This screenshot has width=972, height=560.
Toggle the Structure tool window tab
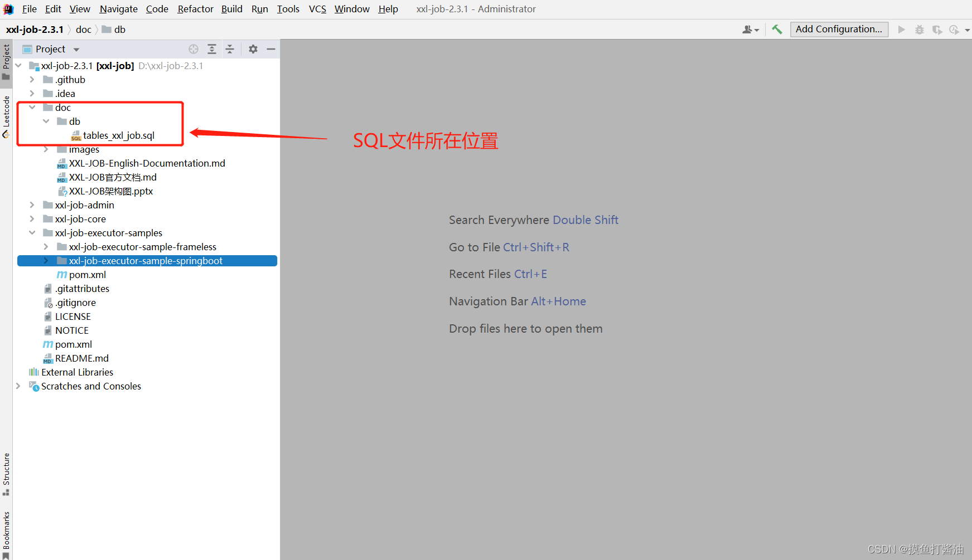tap(6, 474)
